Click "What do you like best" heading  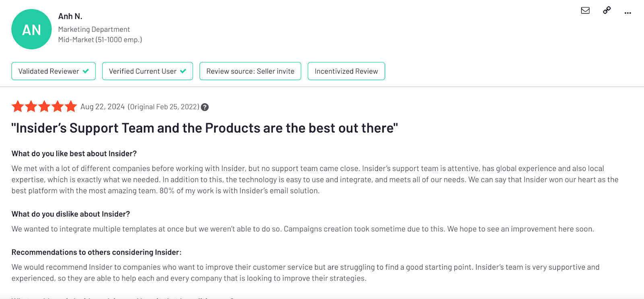point(74,154)
